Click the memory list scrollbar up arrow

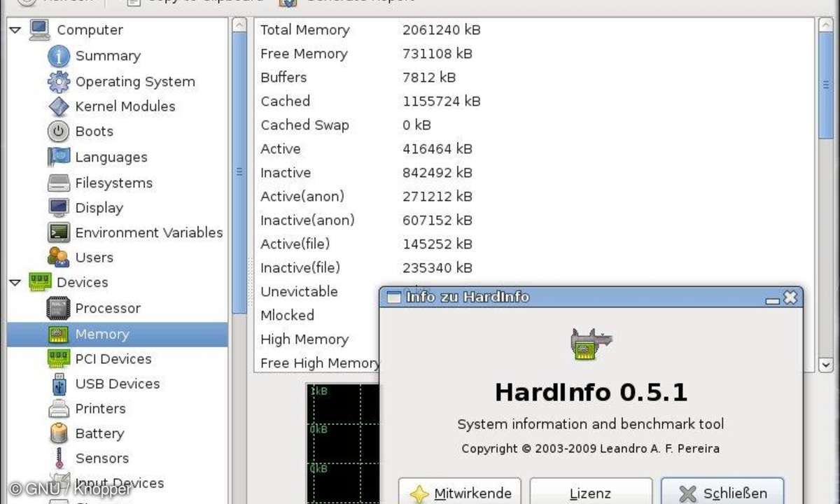point(826,24)
